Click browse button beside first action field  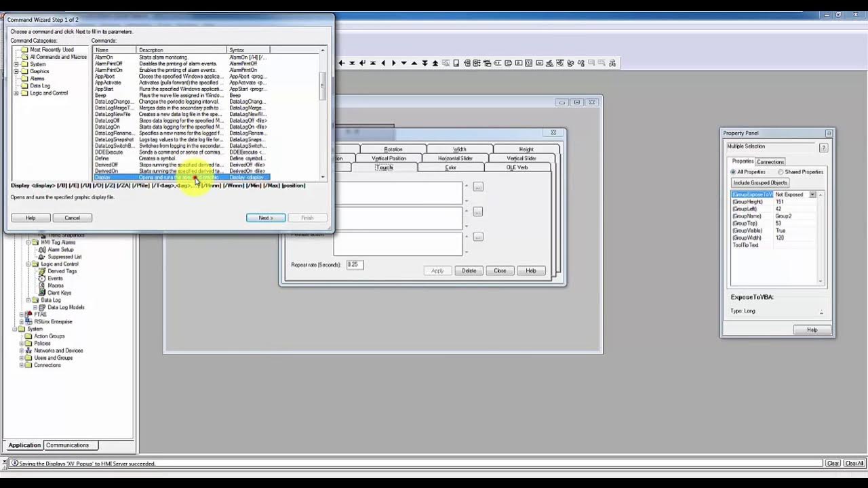coord(478,187)
